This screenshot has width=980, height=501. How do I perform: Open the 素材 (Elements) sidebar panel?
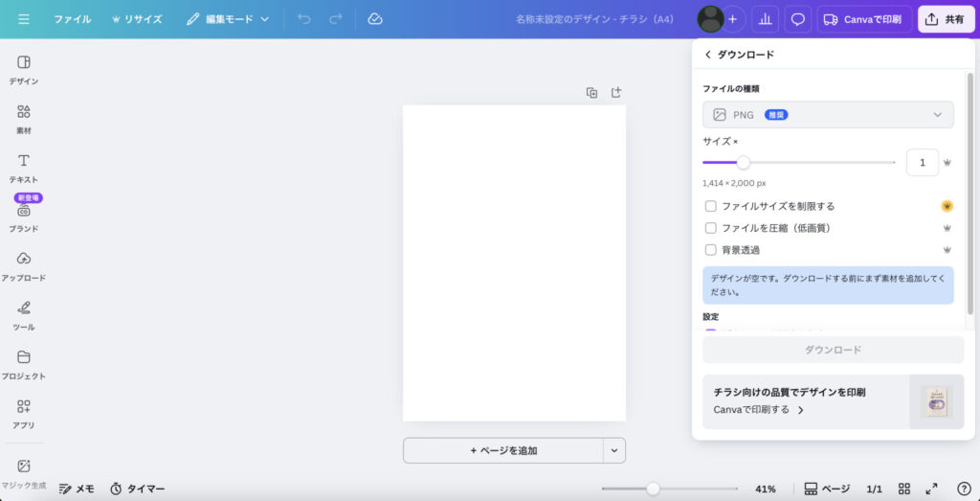coord(24,118)
